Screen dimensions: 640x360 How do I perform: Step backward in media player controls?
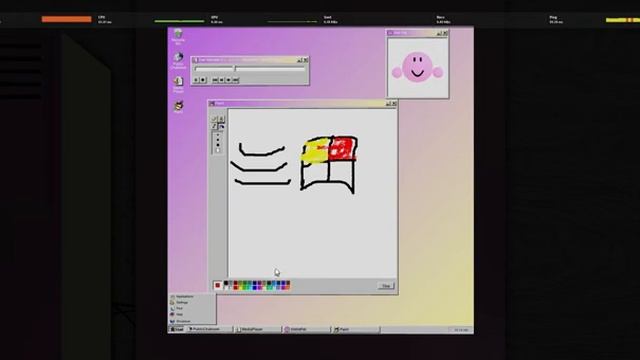[222, 80]
